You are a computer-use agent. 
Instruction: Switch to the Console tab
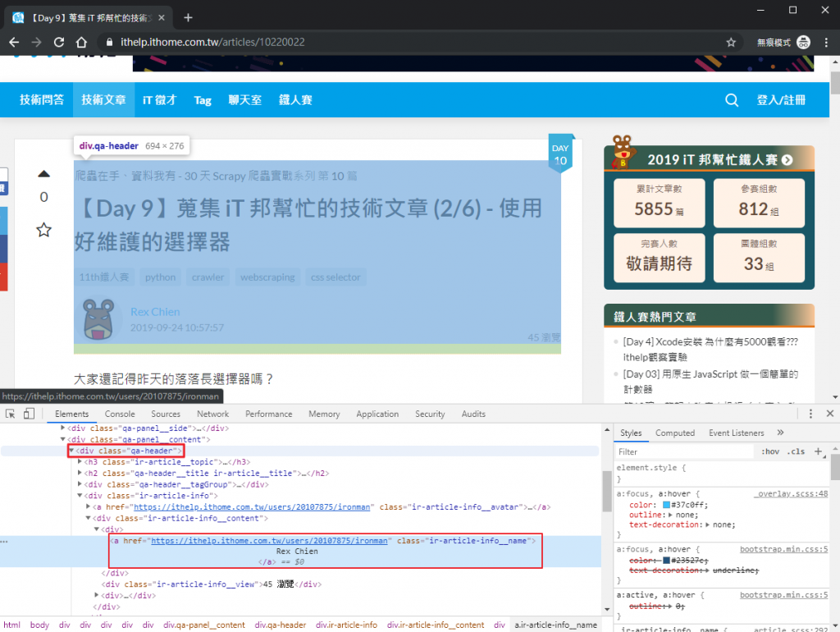(x=120, y=414)
